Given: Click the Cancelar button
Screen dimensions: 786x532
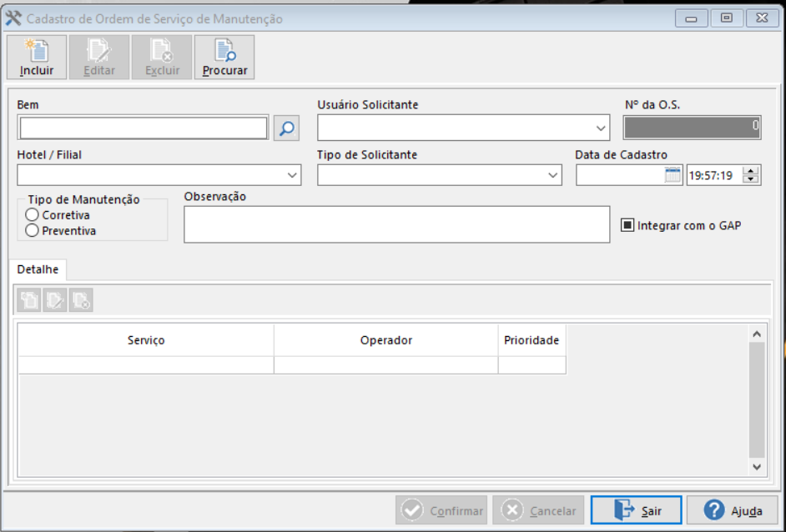Looking at the screenshot, I should coord(538,510).
